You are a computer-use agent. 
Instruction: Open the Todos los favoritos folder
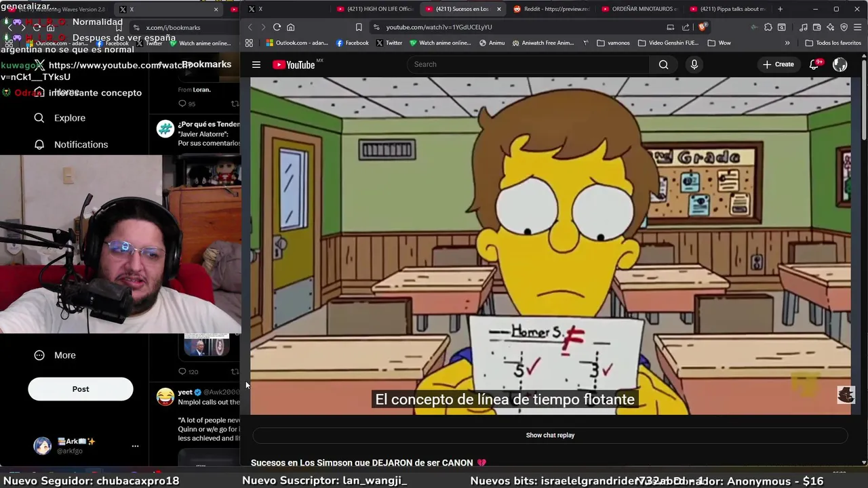[833, 43]
